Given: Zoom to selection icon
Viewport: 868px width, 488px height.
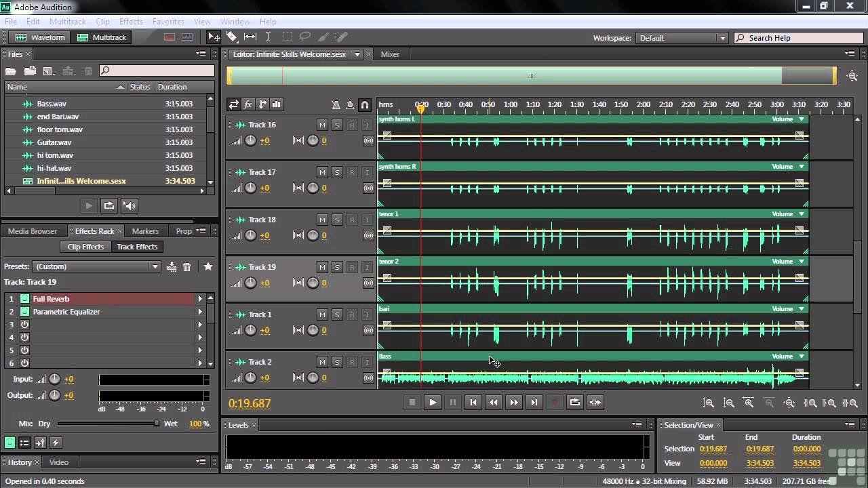Looking at the screenshot, I should coord(850,403).
